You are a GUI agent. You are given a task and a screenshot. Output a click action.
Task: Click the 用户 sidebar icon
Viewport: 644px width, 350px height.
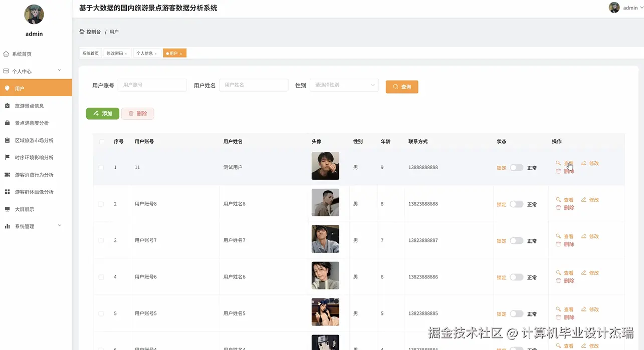(x=7, y=88)
